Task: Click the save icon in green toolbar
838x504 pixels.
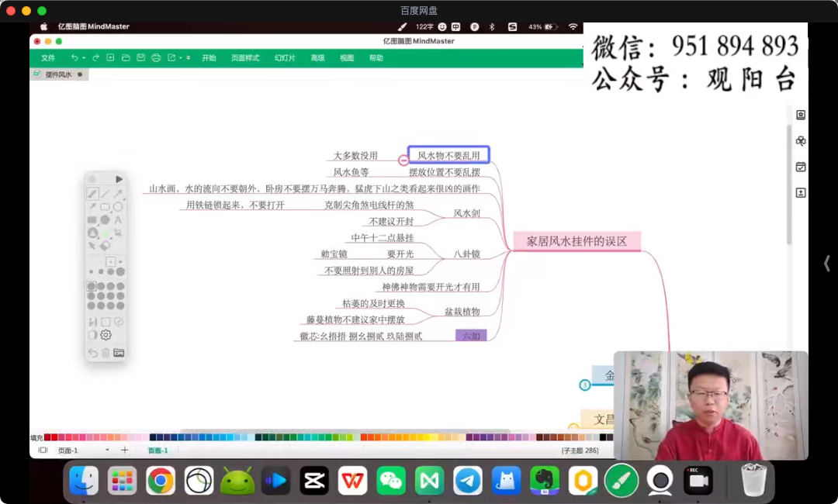Action: (140, 58)
